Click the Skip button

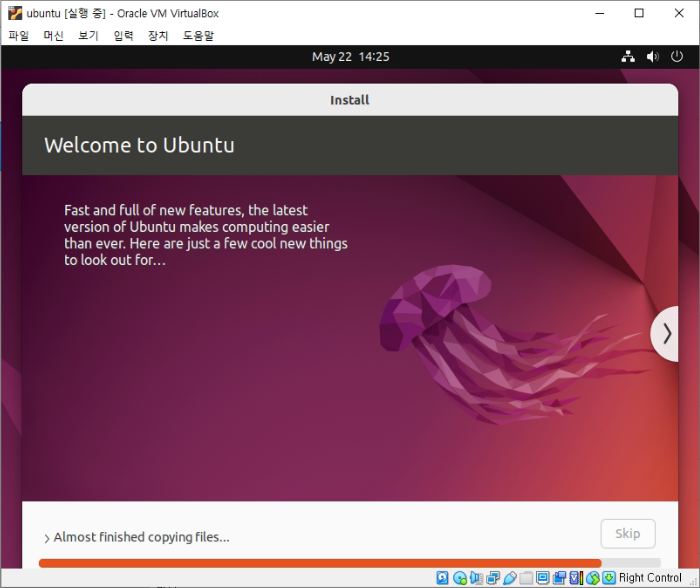(628, 534)
